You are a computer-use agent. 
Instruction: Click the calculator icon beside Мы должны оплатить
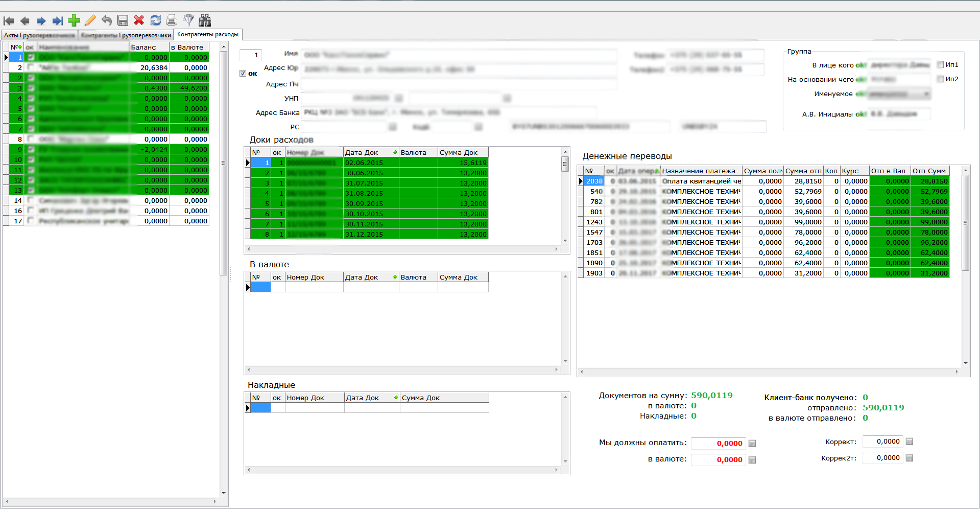[x=752, y=444]
